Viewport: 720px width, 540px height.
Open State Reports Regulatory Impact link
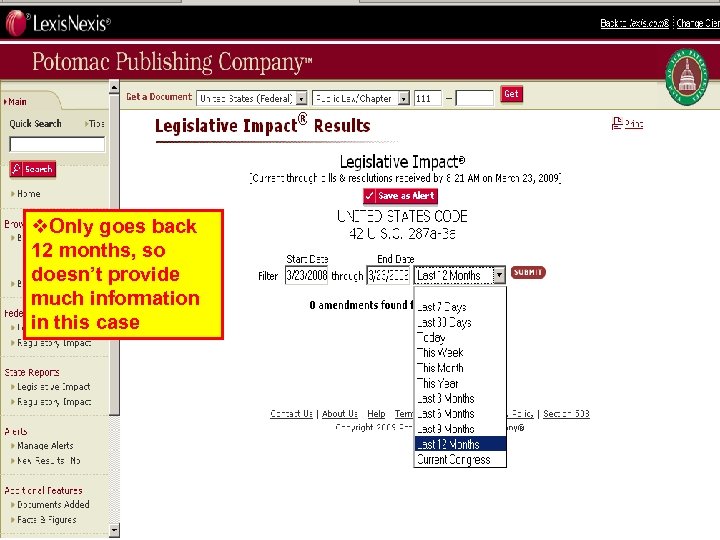tap(54, 402)
